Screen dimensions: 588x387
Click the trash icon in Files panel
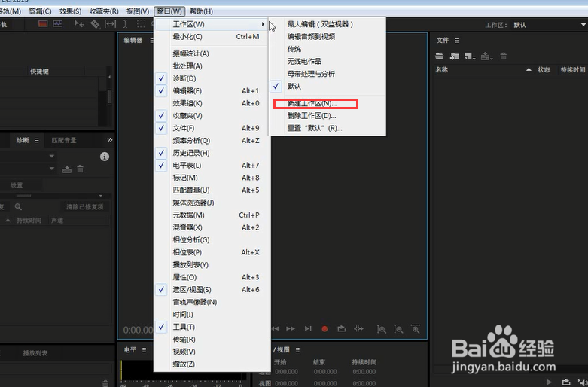(503, 56)
